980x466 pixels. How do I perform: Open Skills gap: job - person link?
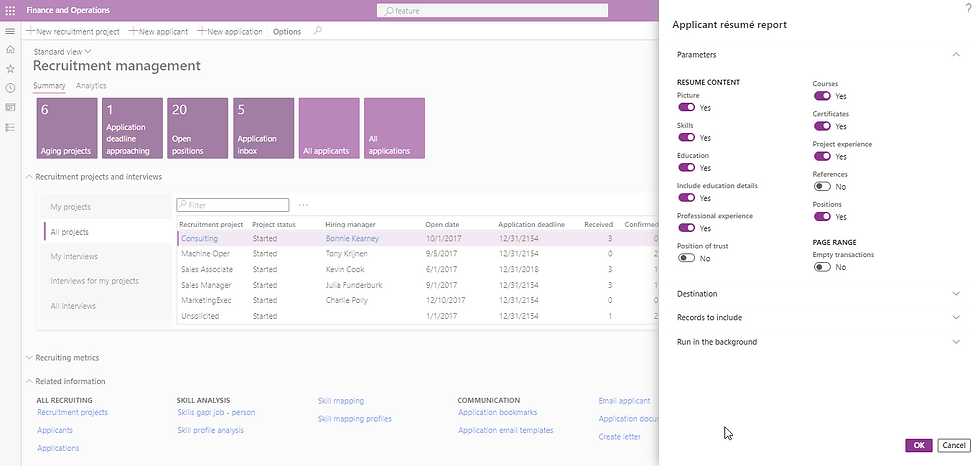click(216, 412)
